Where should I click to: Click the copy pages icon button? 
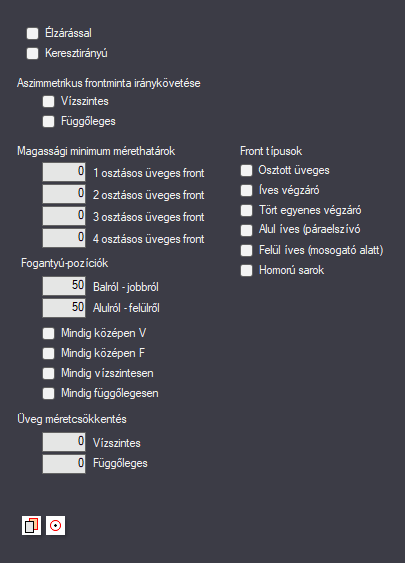pyautogui.click(x=31, y=526)
